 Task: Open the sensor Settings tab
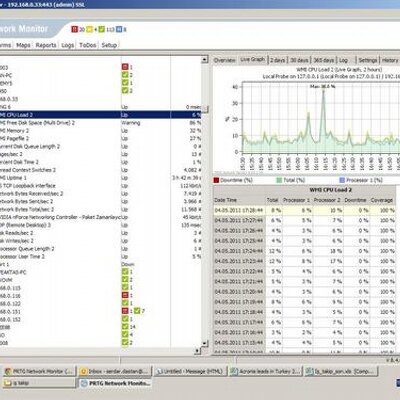[x=368, y=60]
